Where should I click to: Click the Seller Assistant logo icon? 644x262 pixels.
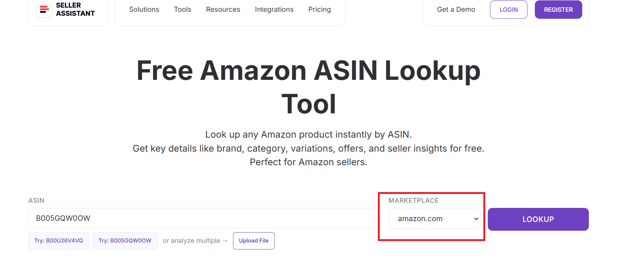click(x=44, y=10)
